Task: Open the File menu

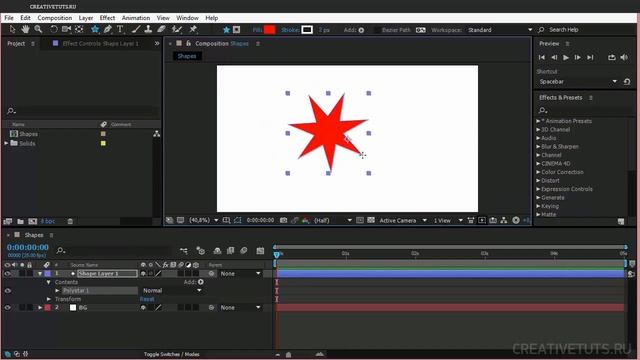Action: (9, 18)
